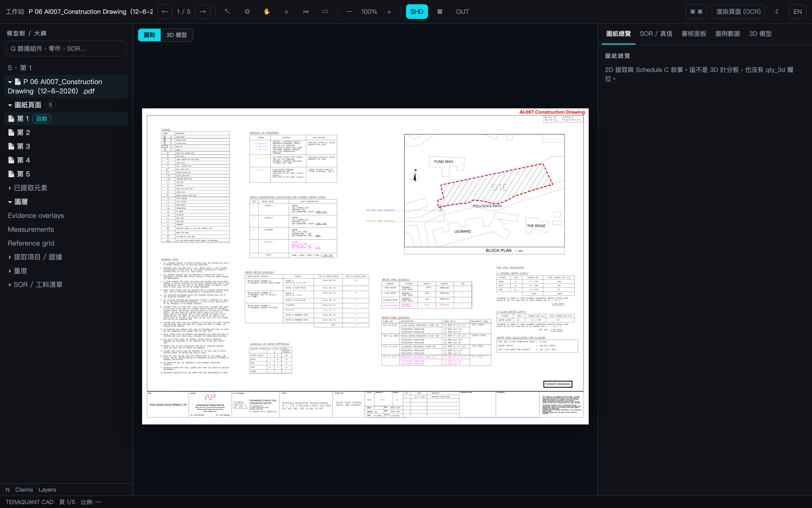The width and height of the screenshot is (812, 508).
Task: Switch language to EN
Action: point(797,12)
